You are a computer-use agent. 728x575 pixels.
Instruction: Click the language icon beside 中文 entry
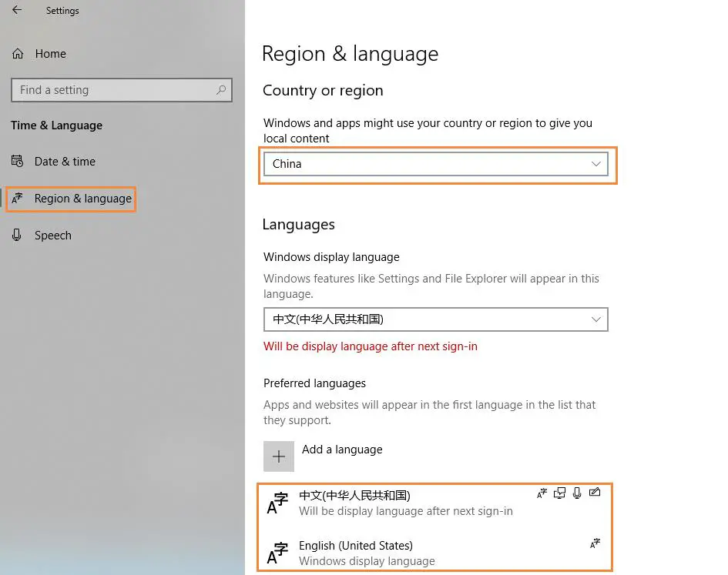tap(277, 503)
